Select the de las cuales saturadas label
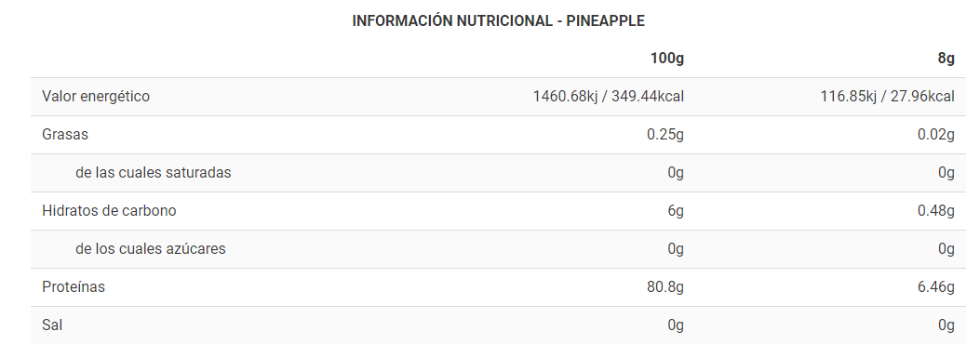This screenshot has height=358, width=980. pos(154,172)
